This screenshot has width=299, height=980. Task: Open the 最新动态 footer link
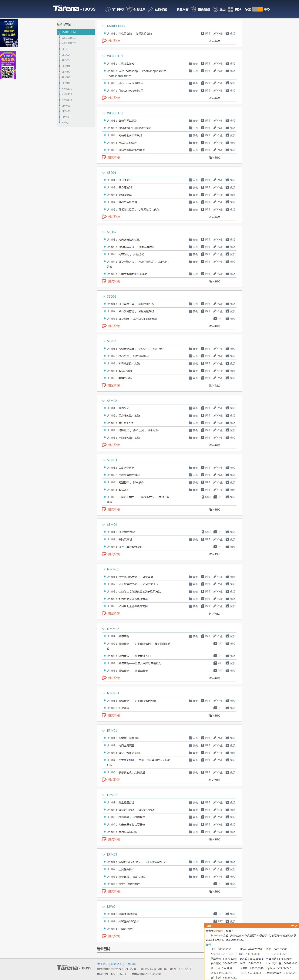pyautogui.click(x=116, y=964)
